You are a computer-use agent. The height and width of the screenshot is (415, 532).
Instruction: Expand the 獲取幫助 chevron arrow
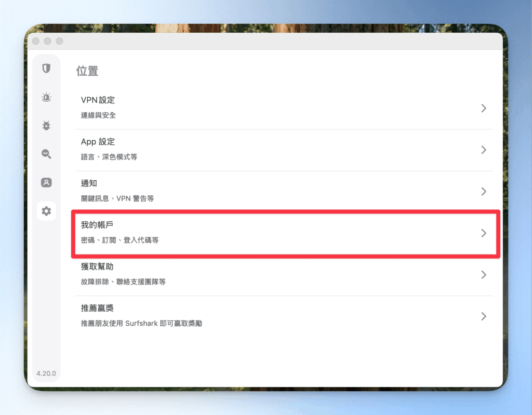484,275
